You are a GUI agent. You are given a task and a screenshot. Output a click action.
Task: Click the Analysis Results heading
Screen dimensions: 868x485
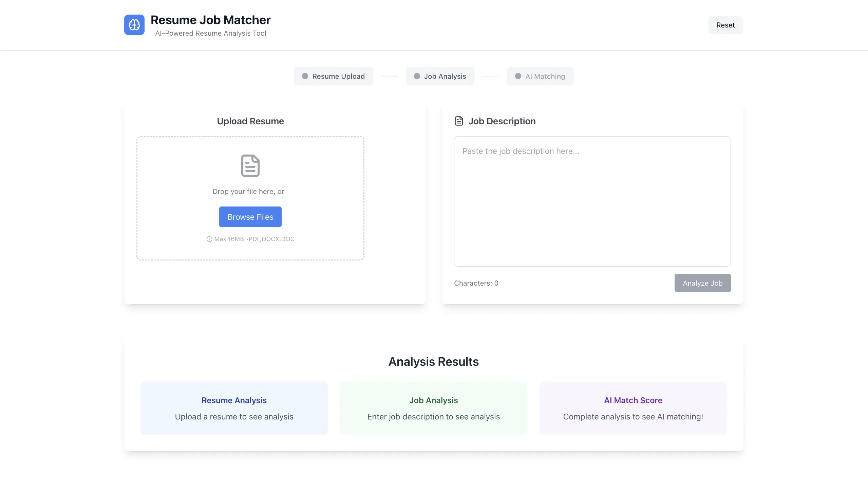pos(434,362)
